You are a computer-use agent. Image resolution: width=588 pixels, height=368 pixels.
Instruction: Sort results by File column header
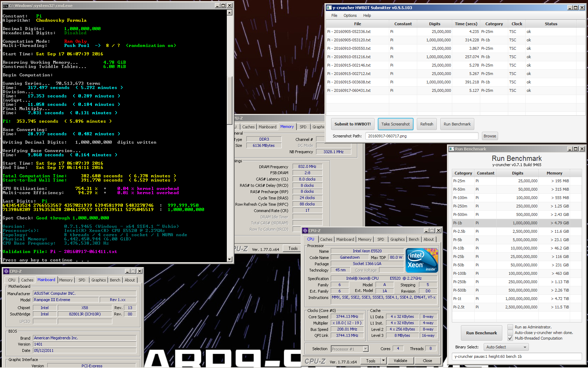pos(357,24)
